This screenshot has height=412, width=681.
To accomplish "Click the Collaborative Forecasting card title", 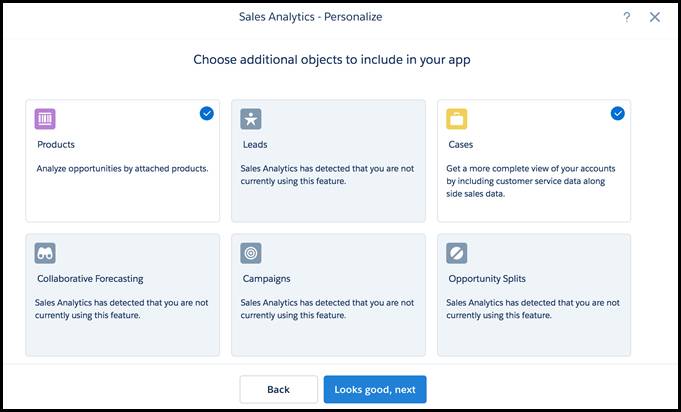I will coord(90,279).
